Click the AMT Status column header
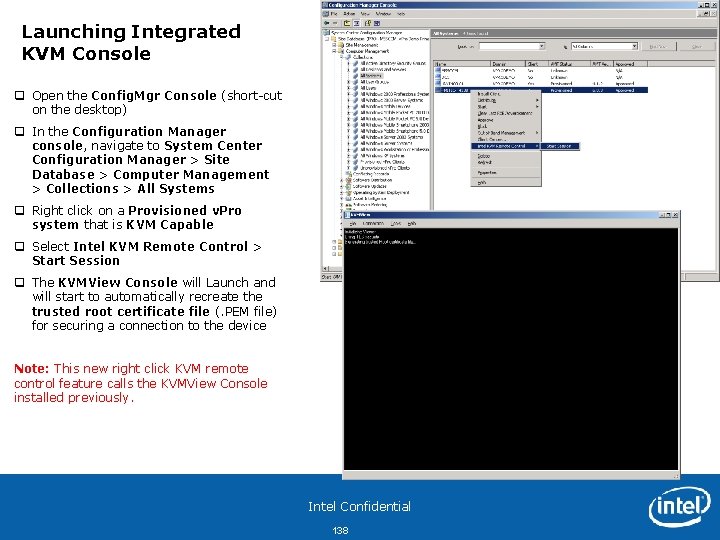Image resolution: width=720 pixels, height=540 pixels. (569, 64)
